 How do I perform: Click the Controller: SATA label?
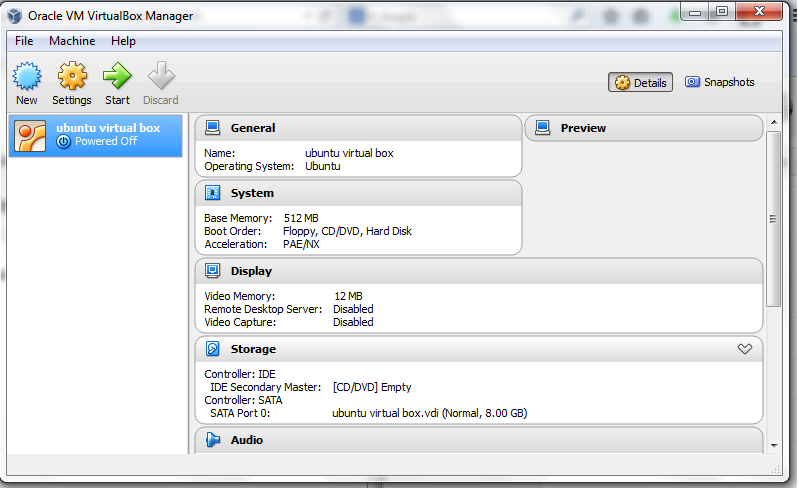pyautogui.click(x=243, y=400)
